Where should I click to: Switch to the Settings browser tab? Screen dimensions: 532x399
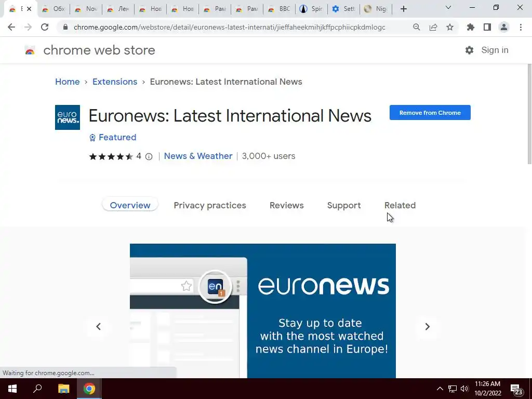coord(344,9)
